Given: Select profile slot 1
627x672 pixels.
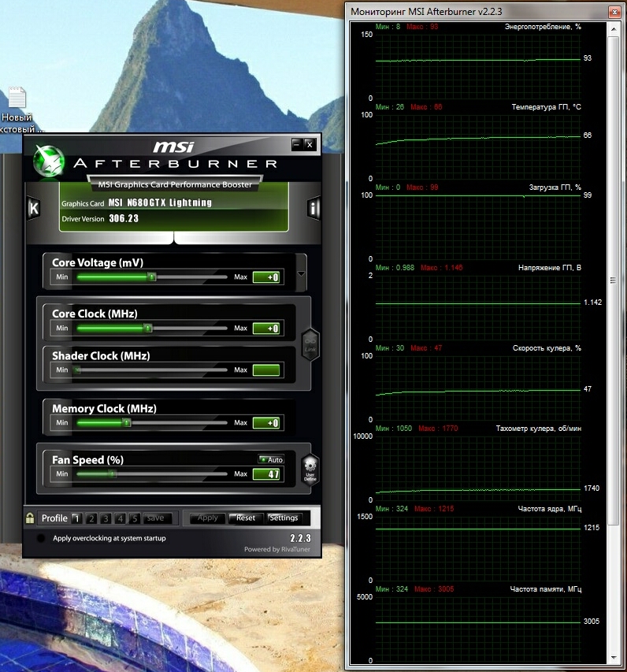Looking at the screenshot, I should (x=76, y=518).
